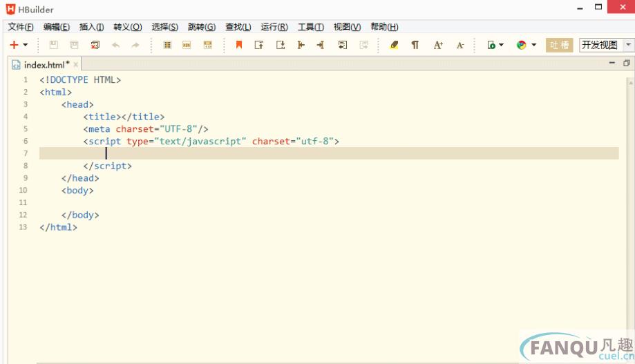The height and width of the screenshot is (364, 635).
Task: Click the first code format icon after separator
Action: tap(167, 45)
